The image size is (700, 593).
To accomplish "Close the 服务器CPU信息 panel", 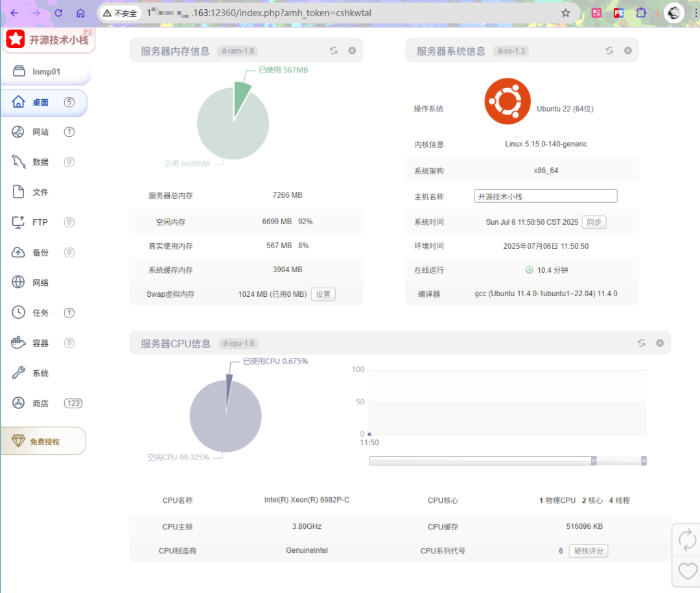I will click(660, 343).
